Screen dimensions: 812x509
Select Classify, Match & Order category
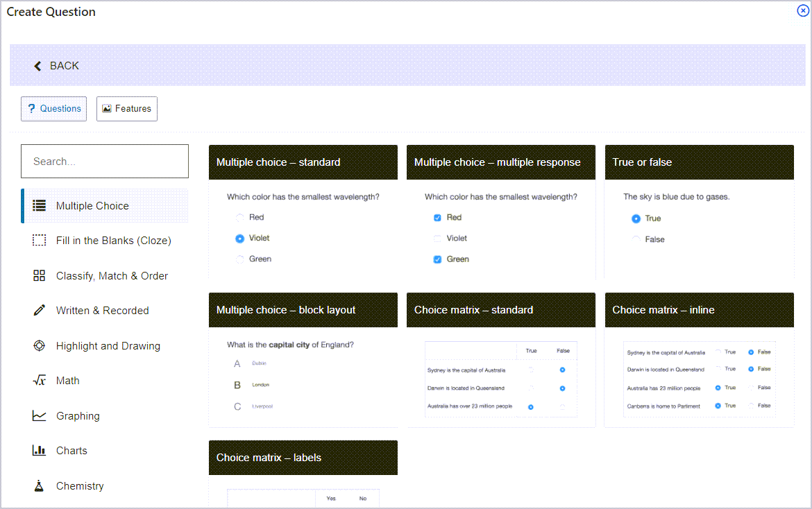(x=105, y=276)
